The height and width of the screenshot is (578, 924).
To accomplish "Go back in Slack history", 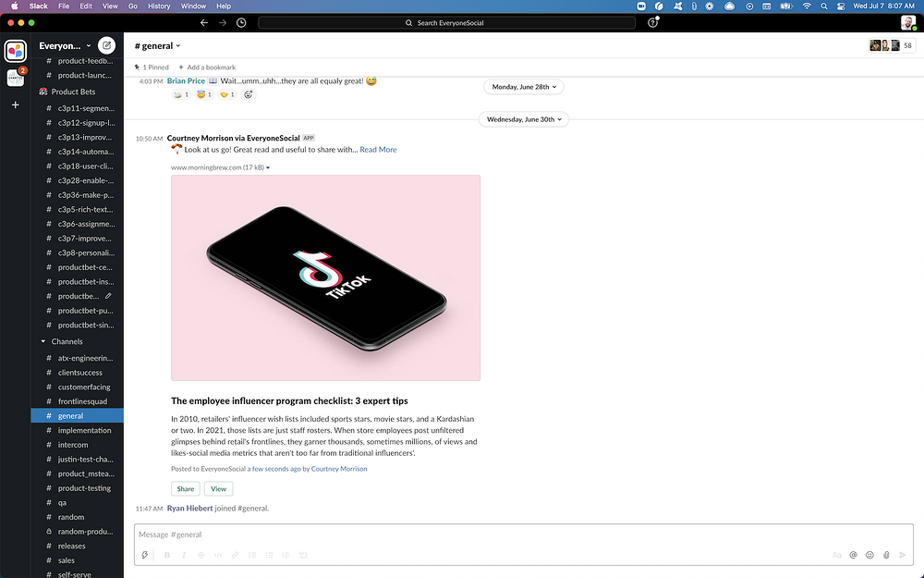I will (204, 22).
